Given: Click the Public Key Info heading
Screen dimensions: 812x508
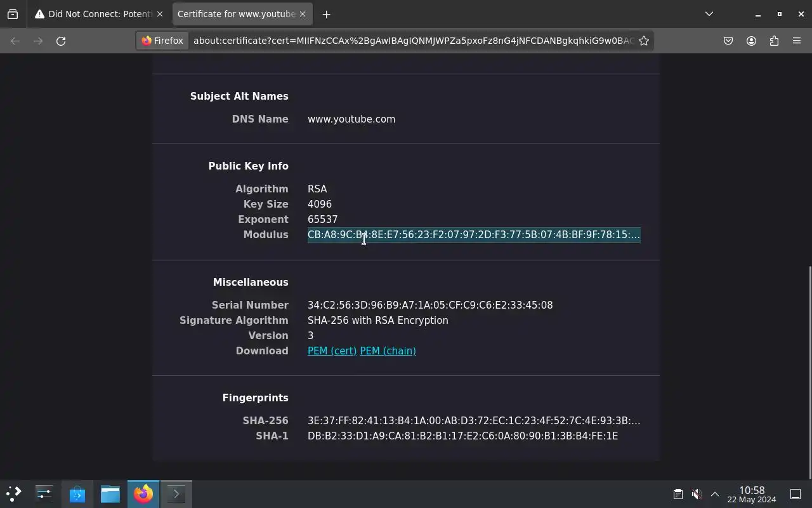Looking at the screenshot, I should (248, 166).
